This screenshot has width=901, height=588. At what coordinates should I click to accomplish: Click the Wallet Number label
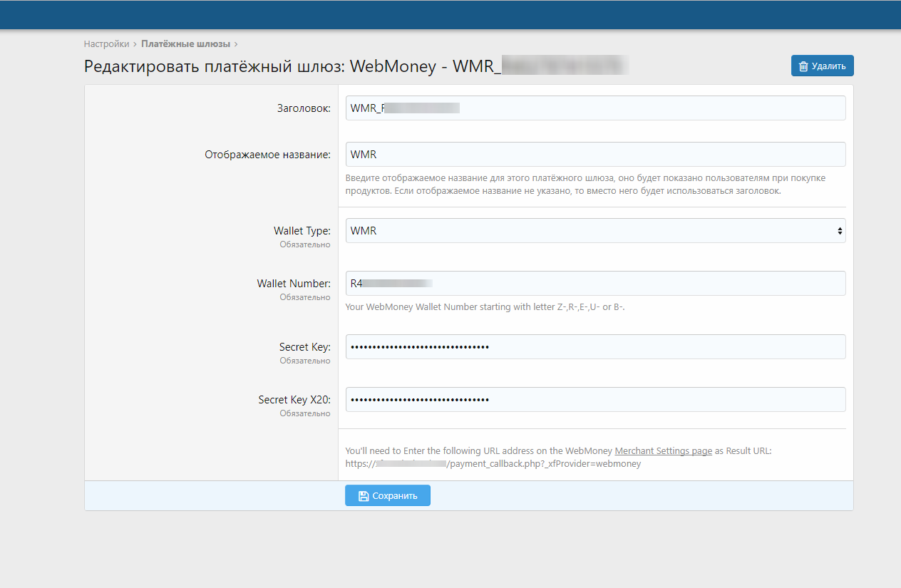294,284
